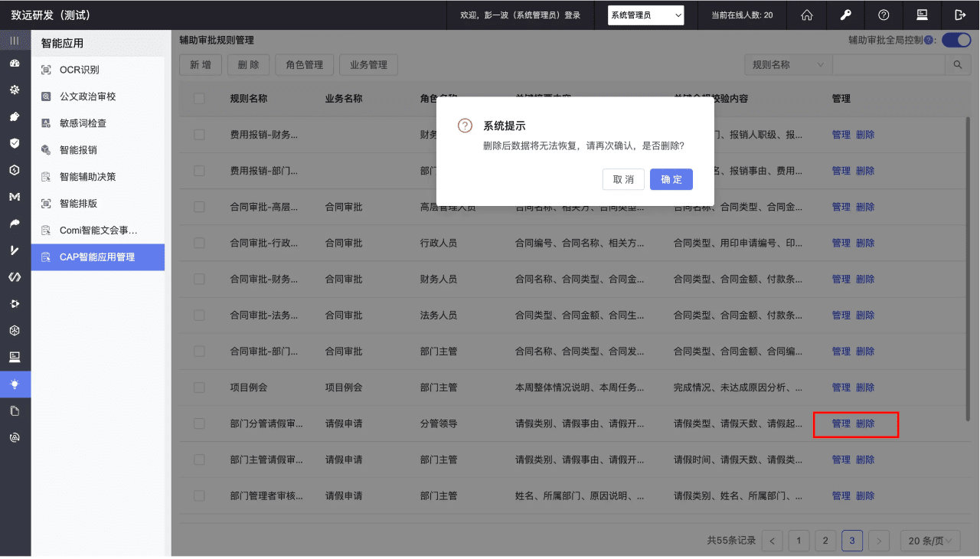Click the rule search input field
980x559 pixels.
click(x=888, y=65)
